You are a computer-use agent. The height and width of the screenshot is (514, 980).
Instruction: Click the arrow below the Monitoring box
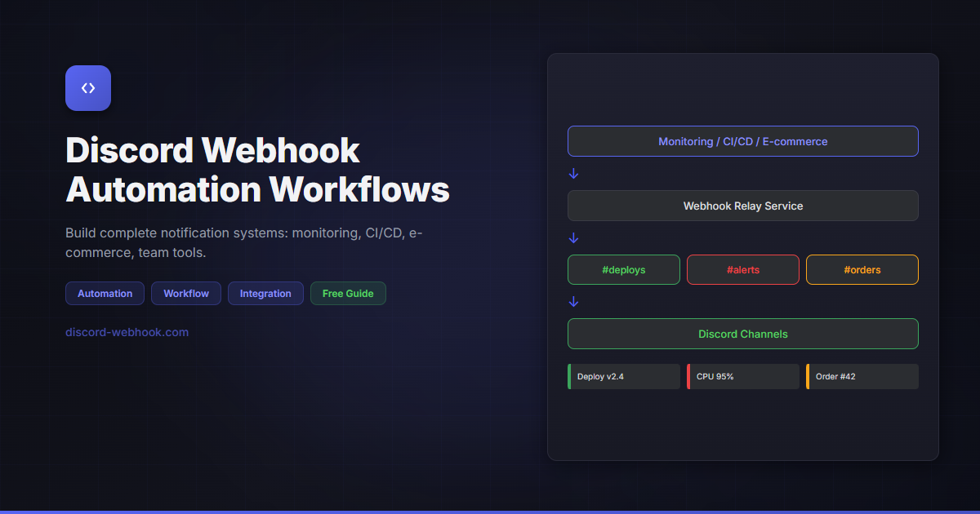tap(573, 173)
